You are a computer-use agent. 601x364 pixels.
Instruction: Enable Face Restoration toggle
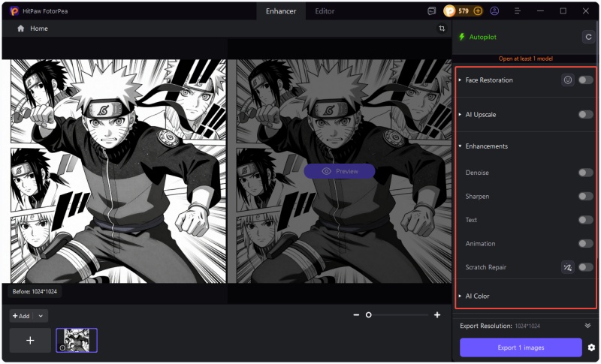pos(586,80)
